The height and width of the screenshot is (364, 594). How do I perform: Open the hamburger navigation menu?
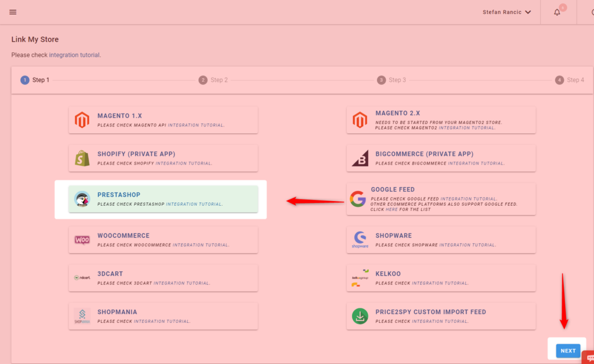tap(13, 12)
